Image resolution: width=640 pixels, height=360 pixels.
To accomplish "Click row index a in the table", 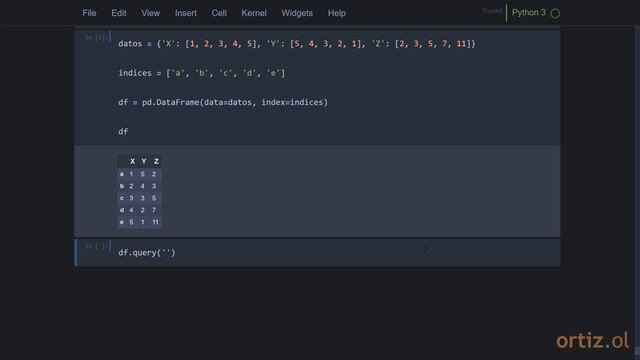I will tap(122, 174).
